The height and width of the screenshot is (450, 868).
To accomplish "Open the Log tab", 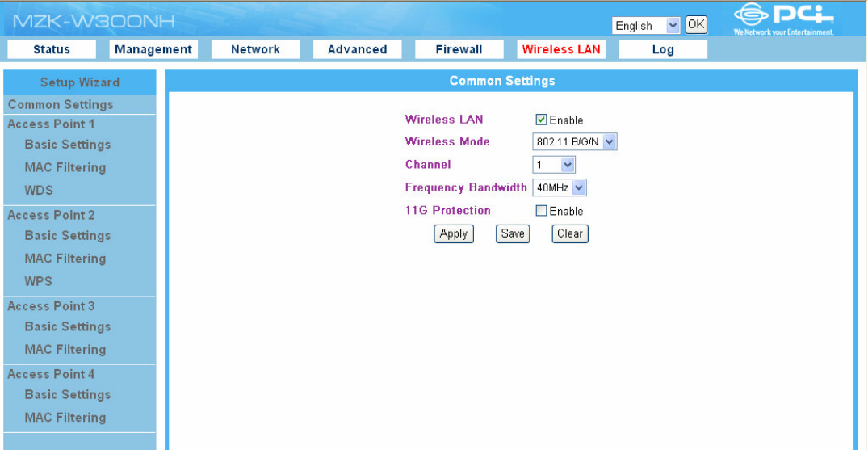I will 663,49.
